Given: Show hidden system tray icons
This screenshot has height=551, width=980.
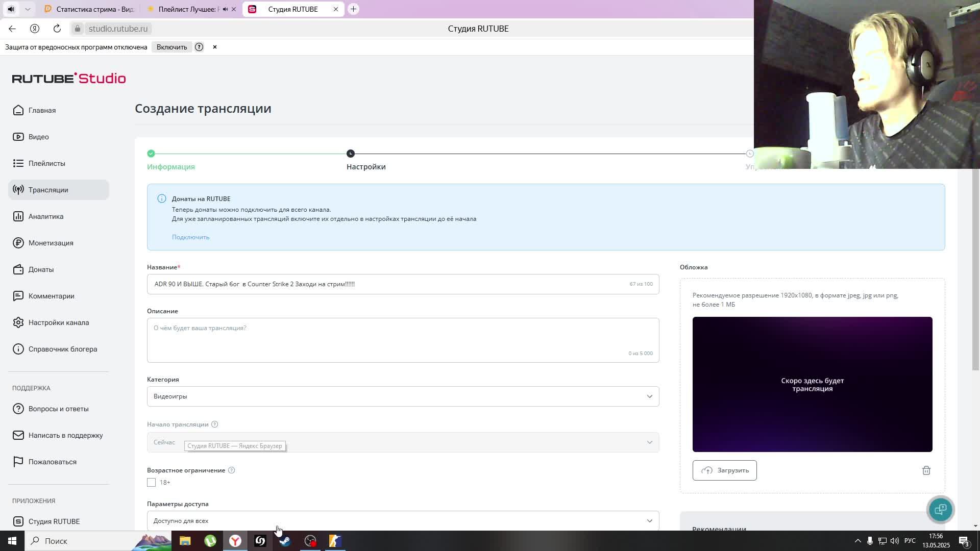Looking at the screenshot, I should click(857, 541).
